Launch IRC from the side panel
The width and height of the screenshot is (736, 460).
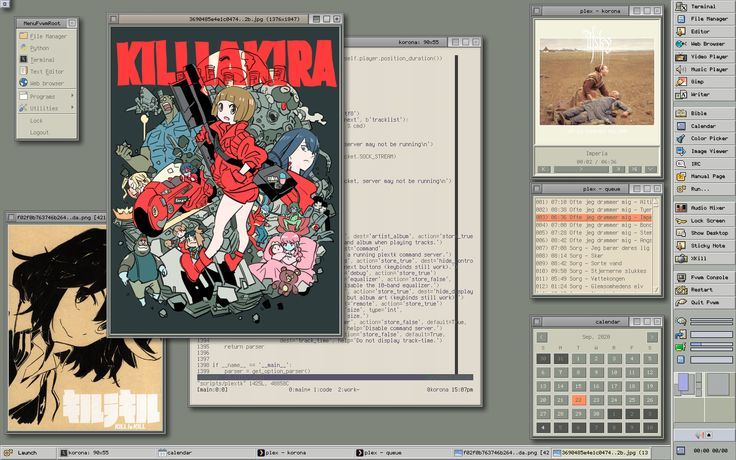point(704,163)
